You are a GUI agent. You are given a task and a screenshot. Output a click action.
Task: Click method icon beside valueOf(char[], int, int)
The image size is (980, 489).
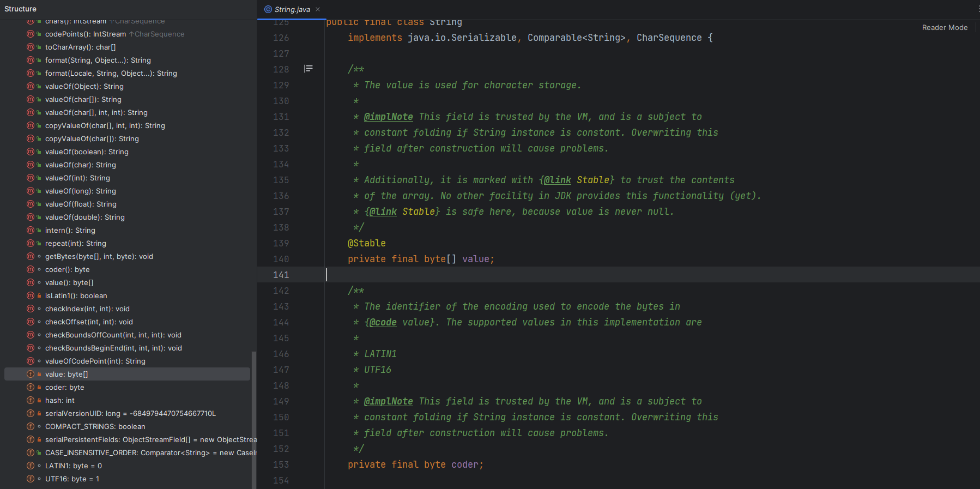(31, 112)
